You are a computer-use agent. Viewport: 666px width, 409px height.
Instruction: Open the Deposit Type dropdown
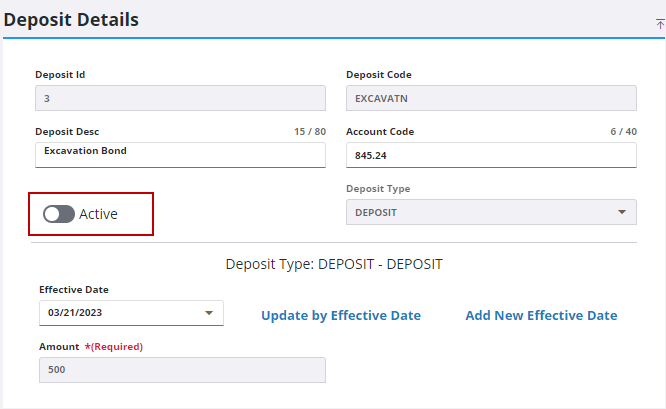click(491, 212)
